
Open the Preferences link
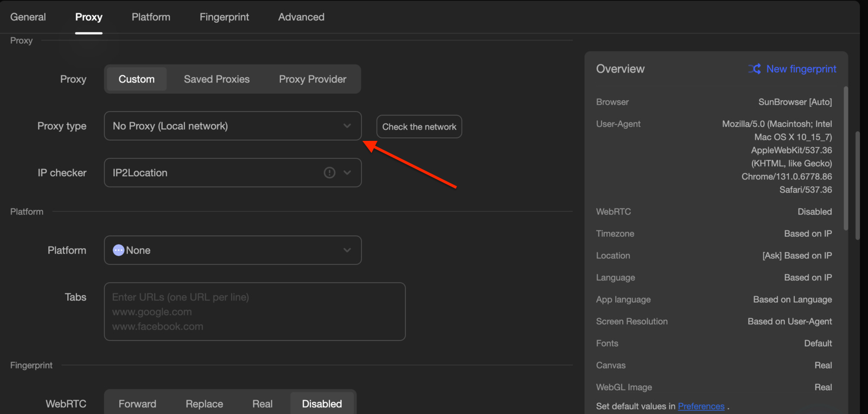[x=701, y=406]
